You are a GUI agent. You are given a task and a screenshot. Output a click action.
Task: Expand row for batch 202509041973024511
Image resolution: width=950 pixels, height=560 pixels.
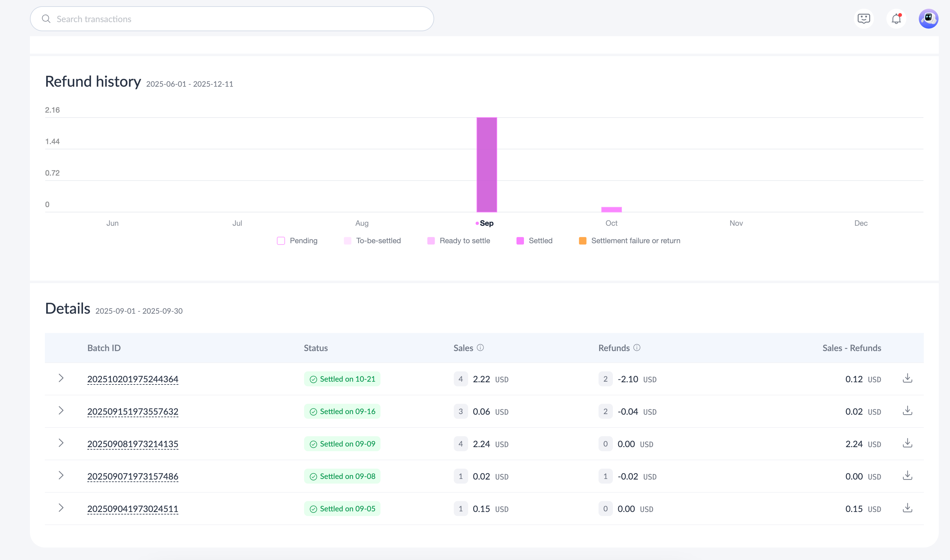click(x=61, y=508)
